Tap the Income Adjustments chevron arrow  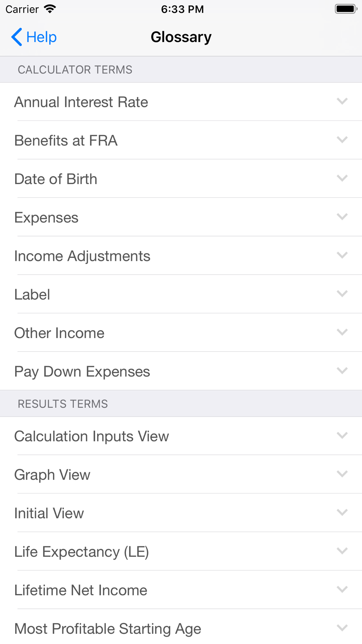342,255
